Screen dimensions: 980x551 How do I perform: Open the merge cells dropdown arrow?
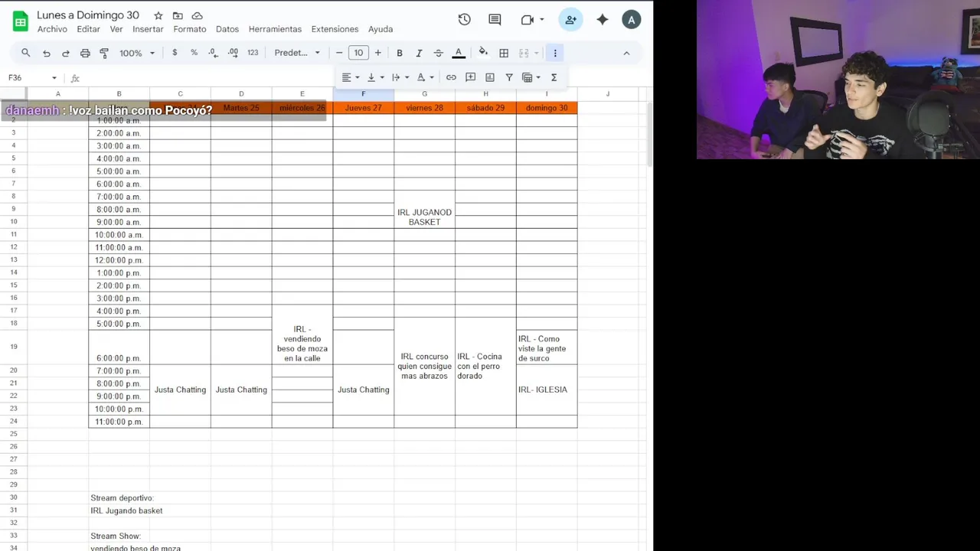point(536,53)
